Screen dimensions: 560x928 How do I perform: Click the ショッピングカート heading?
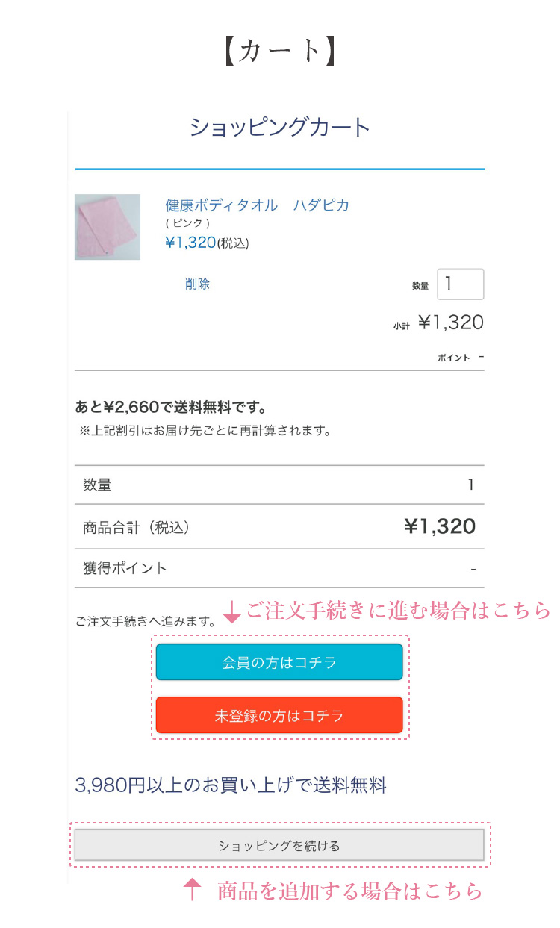click(280, 128)
